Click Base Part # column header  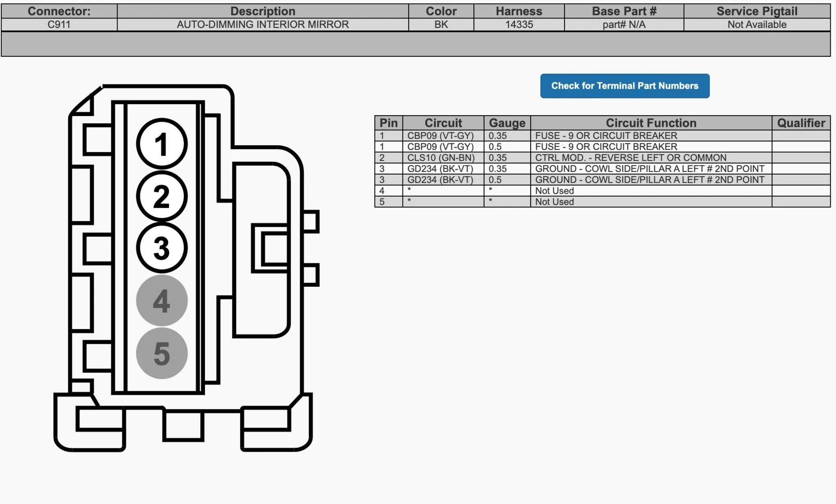(x=624, y=11)
